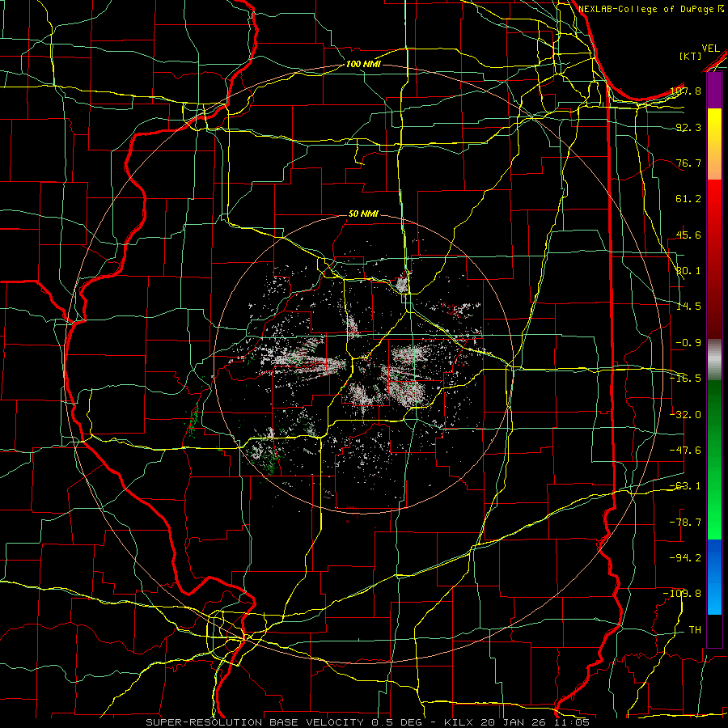Click the -109.8 value on velocity scale
Image resolution: width=728 pixels, height=728 pixels.
coord(682,594)
